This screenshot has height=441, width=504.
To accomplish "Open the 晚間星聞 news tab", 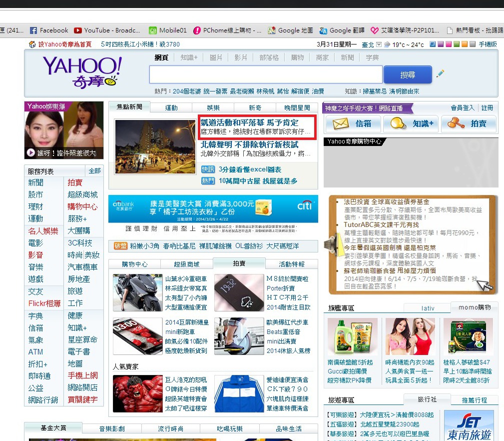I will (297, 107).
